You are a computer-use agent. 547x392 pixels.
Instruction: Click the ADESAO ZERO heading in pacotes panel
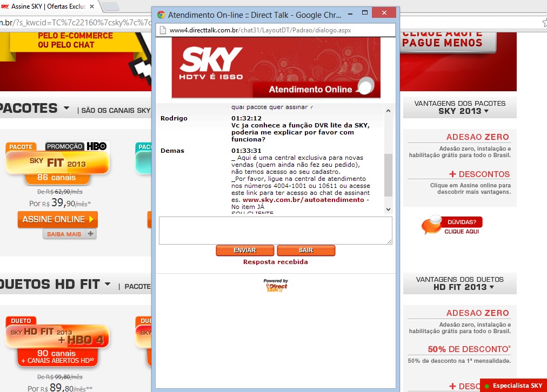pyautogui.click(x=478, y=137)
